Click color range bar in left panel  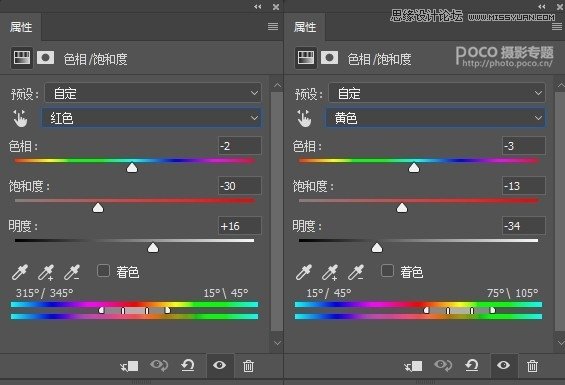[x=134, y=310]
